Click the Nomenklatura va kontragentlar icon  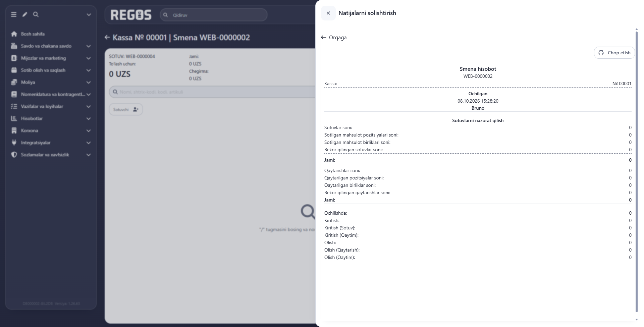(14, 94)
